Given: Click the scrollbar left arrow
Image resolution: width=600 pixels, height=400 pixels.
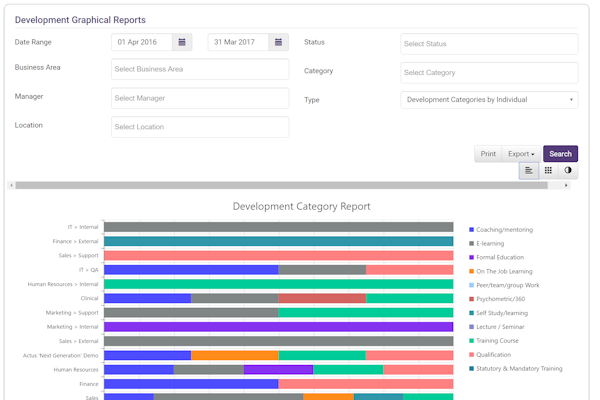Looking at the screenshot, I should (x=11, y=185).
